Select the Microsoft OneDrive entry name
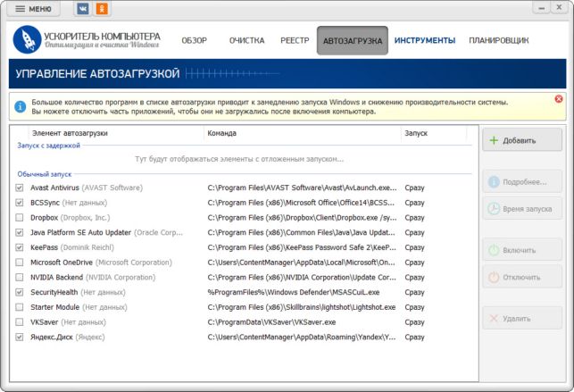Image resolution: width=574 pixels, height=392 pixels. (x=61, y=263)
